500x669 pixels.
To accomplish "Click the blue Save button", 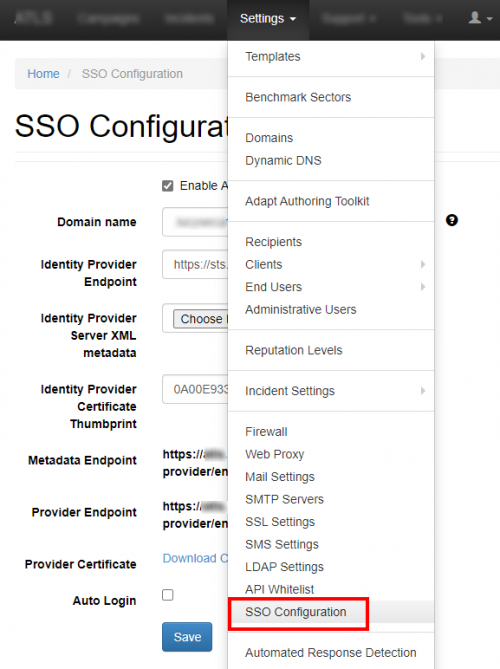I will click(187, 637).
